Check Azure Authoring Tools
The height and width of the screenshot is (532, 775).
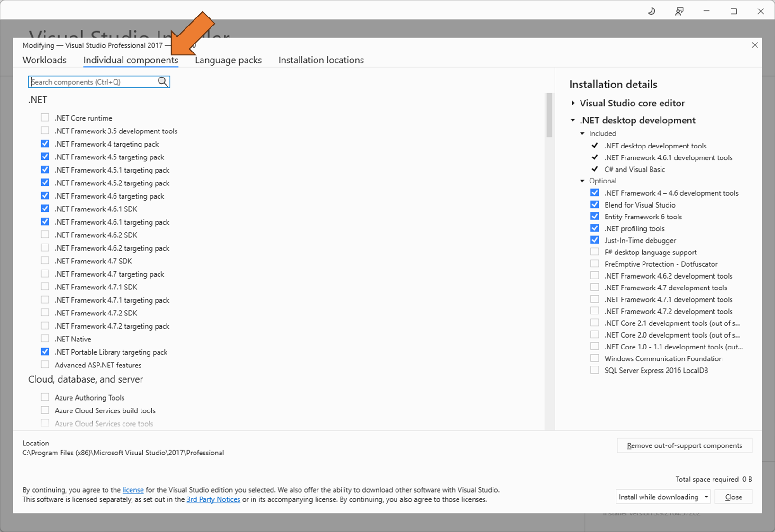click(x=45, y=397)
